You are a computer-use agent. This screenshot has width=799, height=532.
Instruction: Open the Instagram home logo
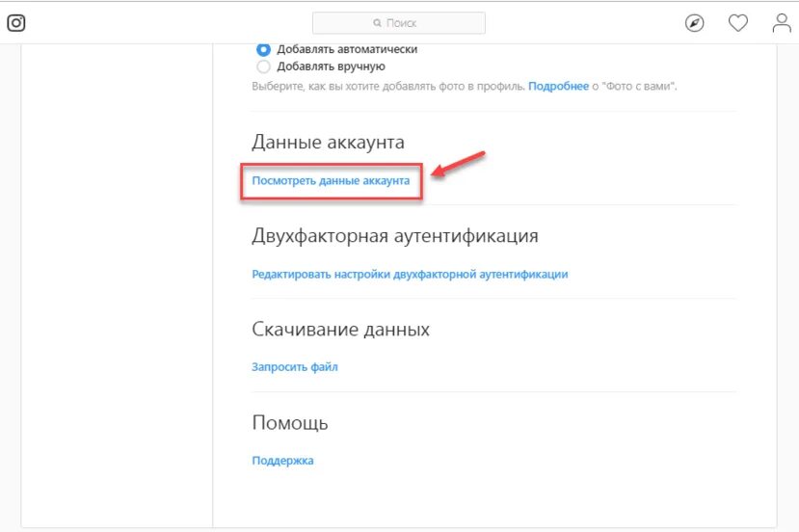pyautogui.click(x=15, y=23)
